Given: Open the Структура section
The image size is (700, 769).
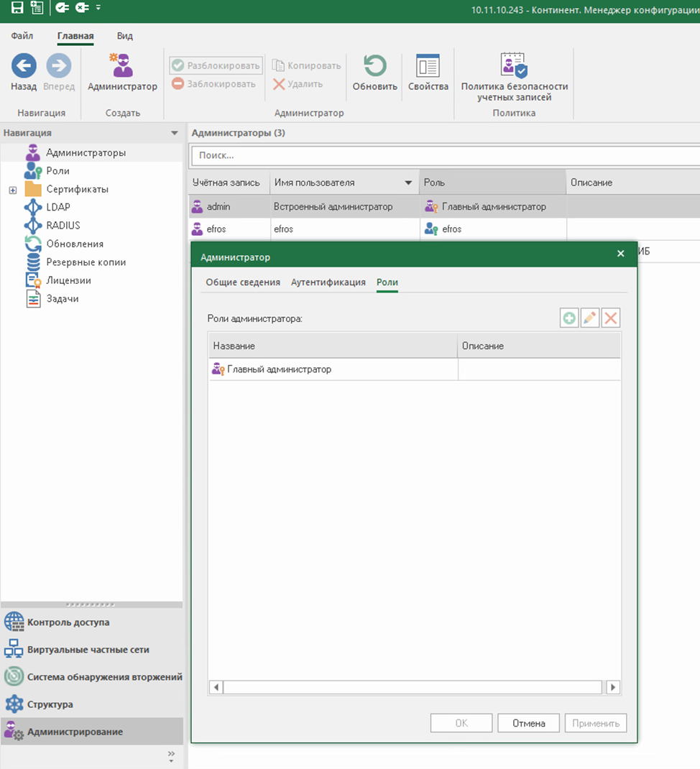Looking at the screenshot, I should click(92, 704).
